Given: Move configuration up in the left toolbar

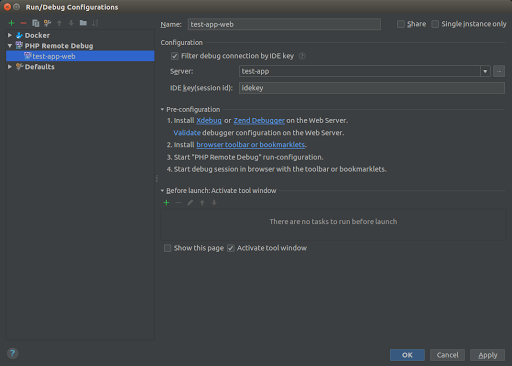Looking at the screenshot, I should click(x=59, y=23).
